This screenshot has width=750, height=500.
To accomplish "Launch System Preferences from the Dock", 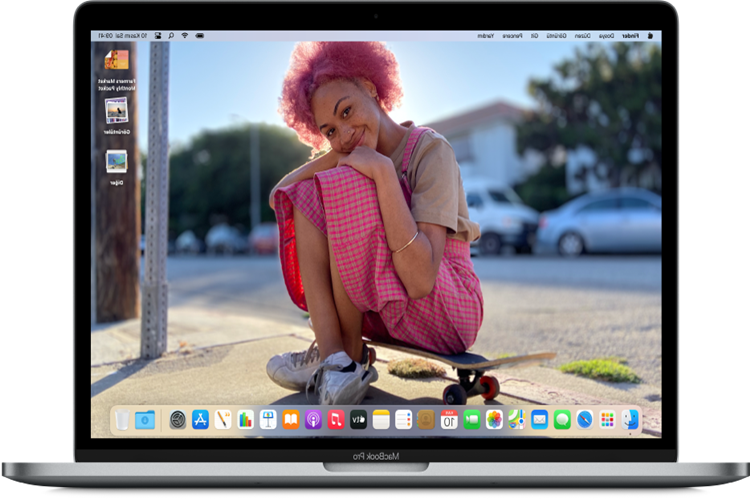I will [x=178, y=420].
